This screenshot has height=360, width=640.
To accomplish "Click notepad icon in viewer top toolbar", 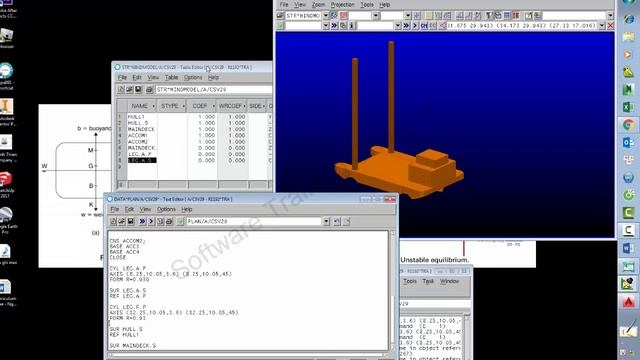I will (x=529, y=16).
